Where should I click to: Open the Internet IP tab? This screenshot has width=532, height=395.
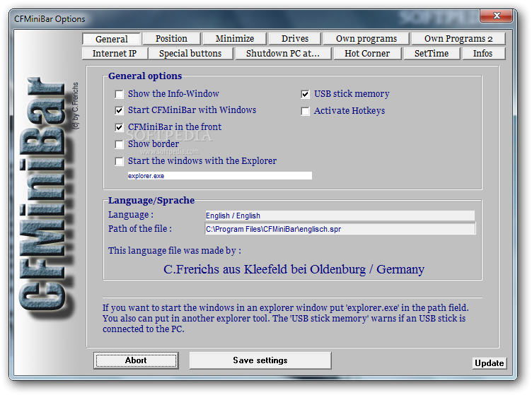115,54
